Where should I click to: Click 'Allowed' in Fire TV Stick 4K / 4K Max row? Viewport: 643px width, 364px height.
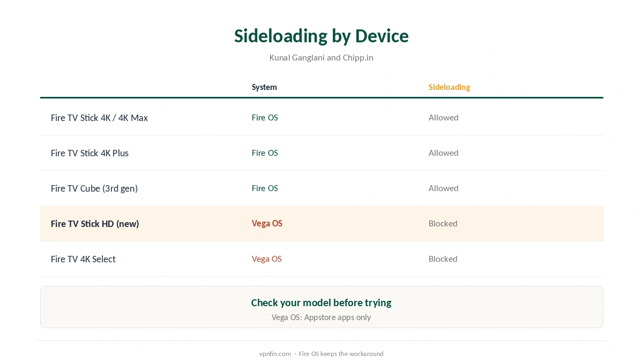coord(444,117)
